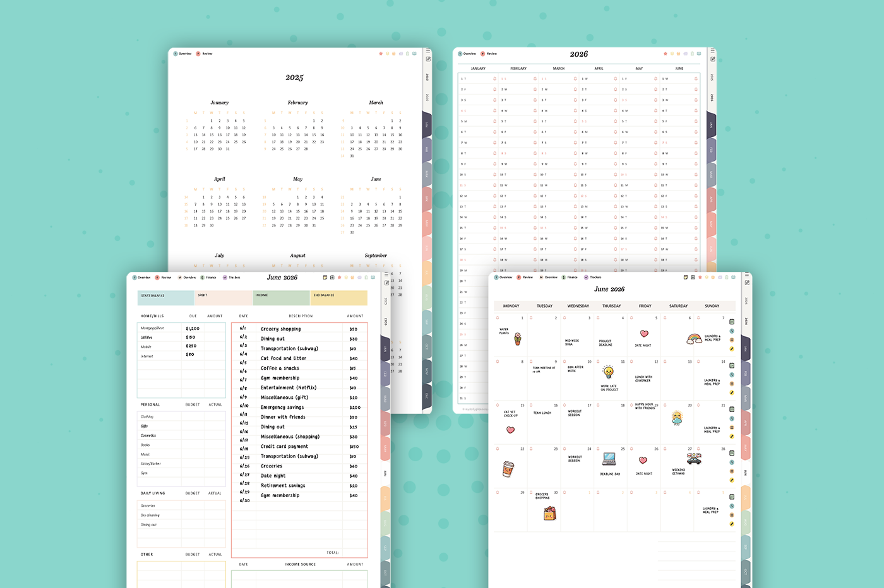Image resolution: width=884 pixels, height=588 pixels.
Task: Click star icon on 2025 calendar page
Action: click(381, 54)
